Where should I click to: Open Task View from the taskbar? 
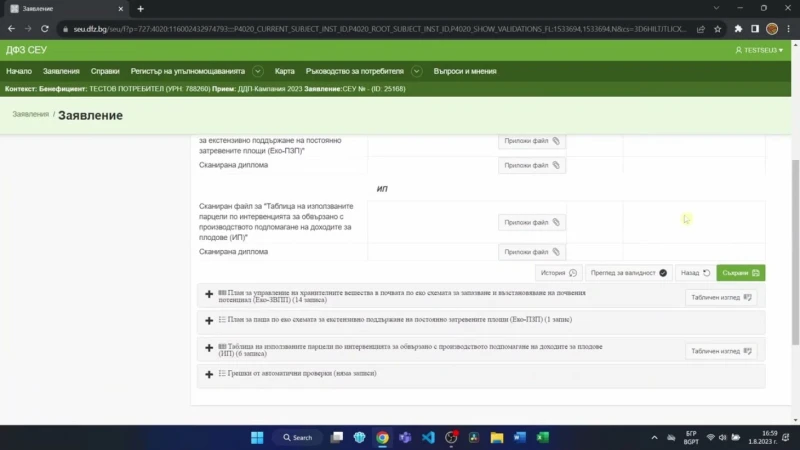point(337,437)
